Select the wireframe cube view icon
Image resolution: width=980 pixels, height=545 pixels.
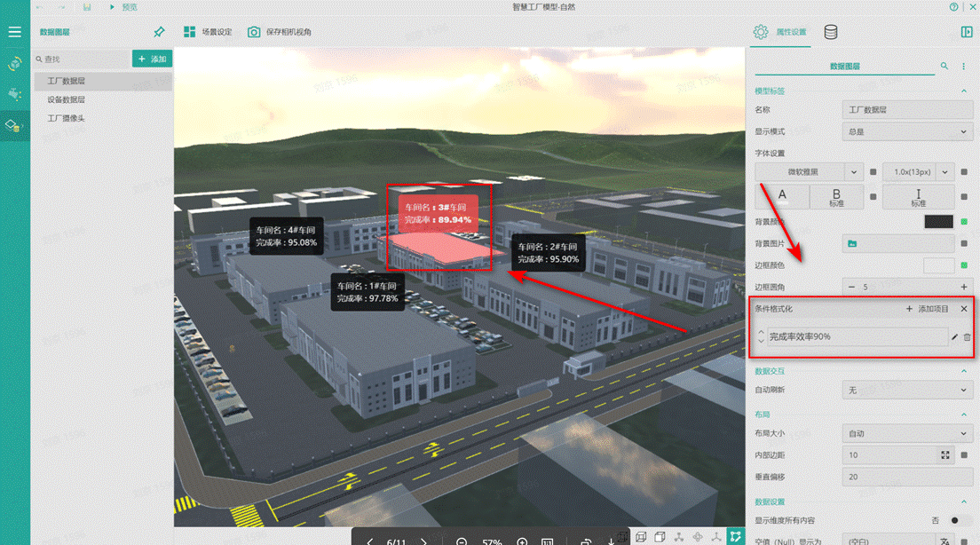tap(641, 537)
